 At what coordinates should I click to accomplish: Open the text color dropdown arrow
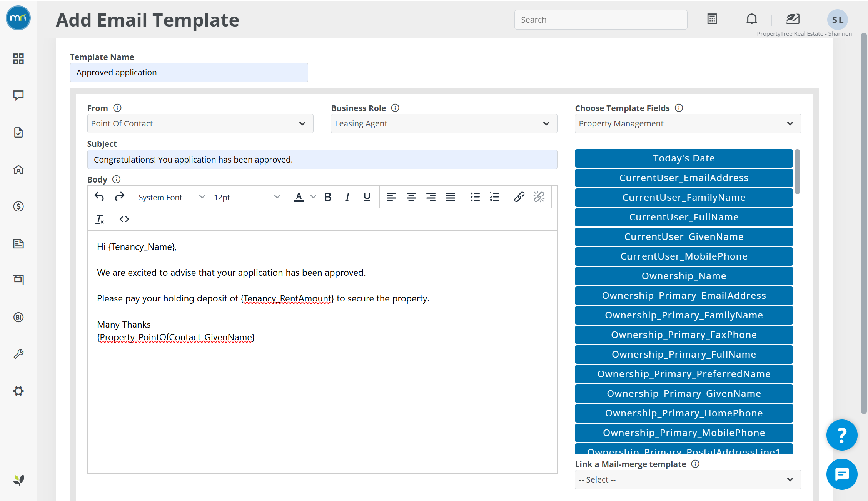coord(313,197)
